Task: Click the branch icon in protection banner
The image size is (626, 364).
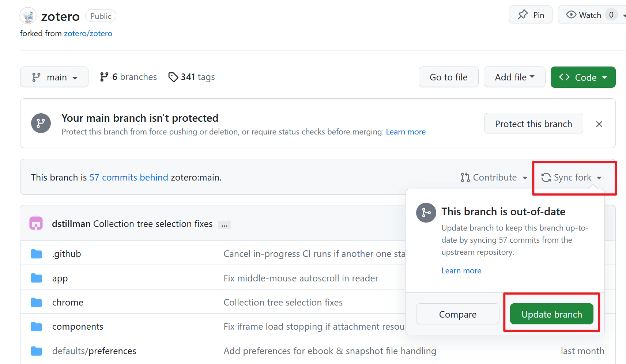Action: 41,123
